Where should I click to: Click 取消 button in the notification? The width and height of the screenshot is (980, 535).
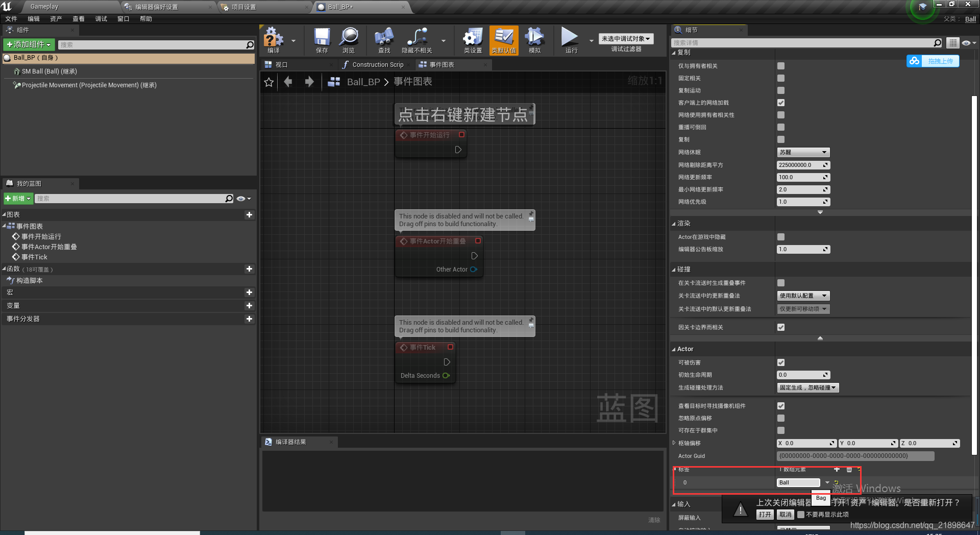786,515
